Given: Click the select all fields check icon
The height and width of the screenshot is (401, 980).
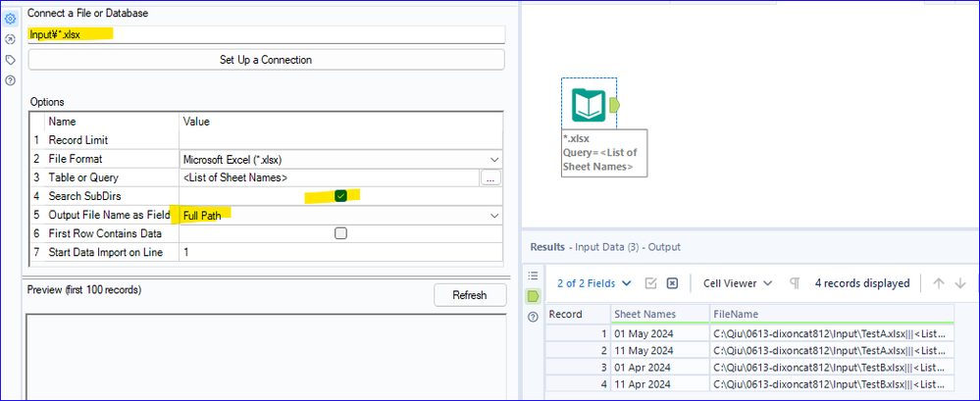Looking at the screenshot, I should [x=650, y=283].
